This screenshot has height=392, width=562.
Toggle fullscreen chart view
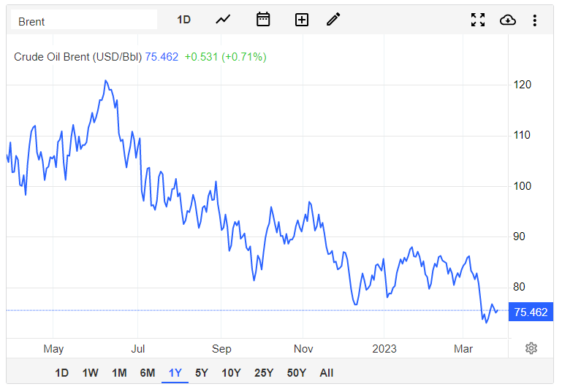[478, 20]
